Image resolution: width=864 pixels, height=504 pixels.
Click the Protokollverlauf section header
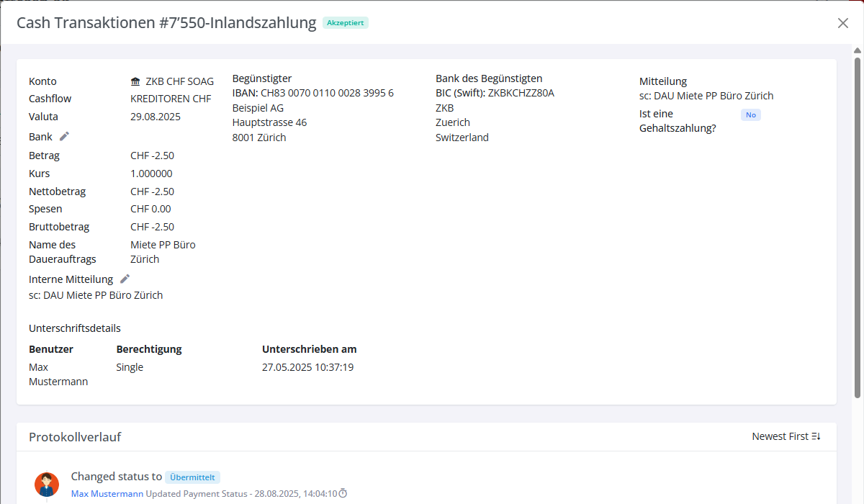point(75,437)
